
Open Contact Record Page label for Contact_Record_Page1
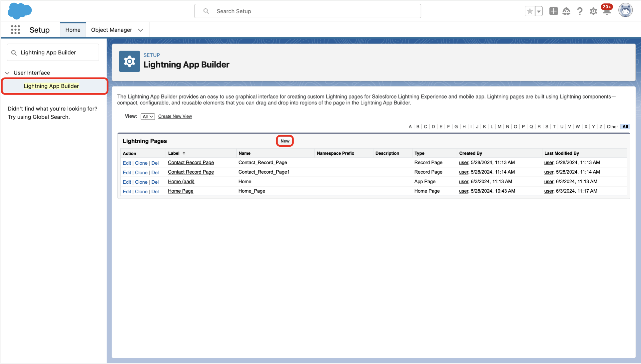pyautogui.click(x=191, y=172)
